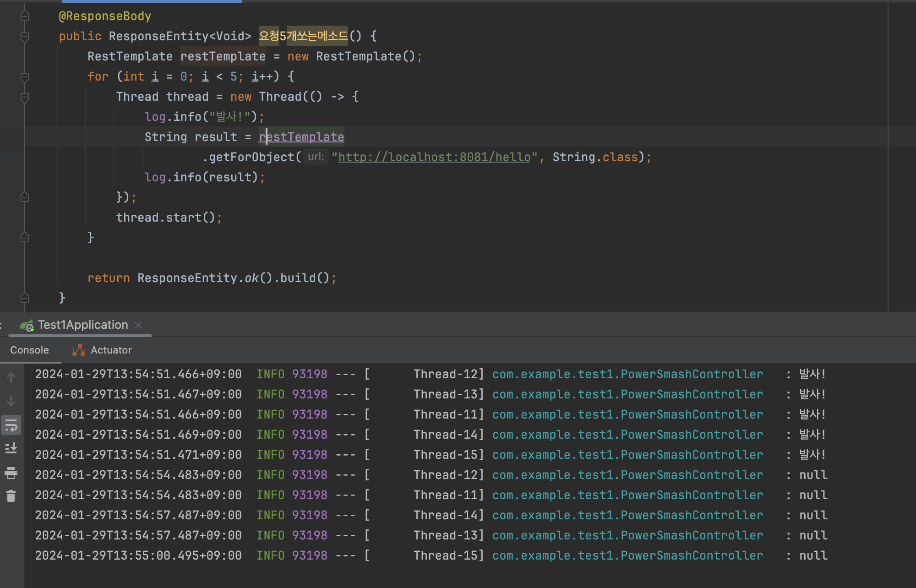Close the Test1Application run tab
This screenshot has height=588, width=916.
tap(138, 325)
